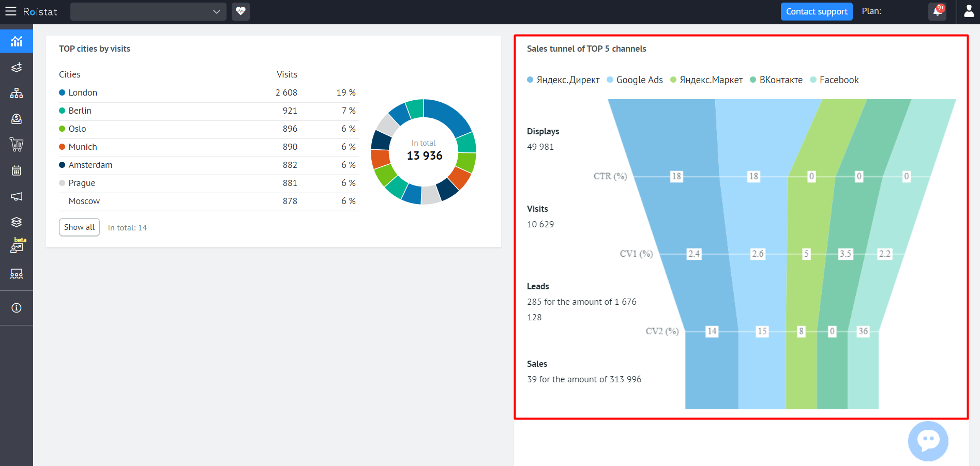Click the In total: 14 label

pyautogui.click(x=127, y=228)
